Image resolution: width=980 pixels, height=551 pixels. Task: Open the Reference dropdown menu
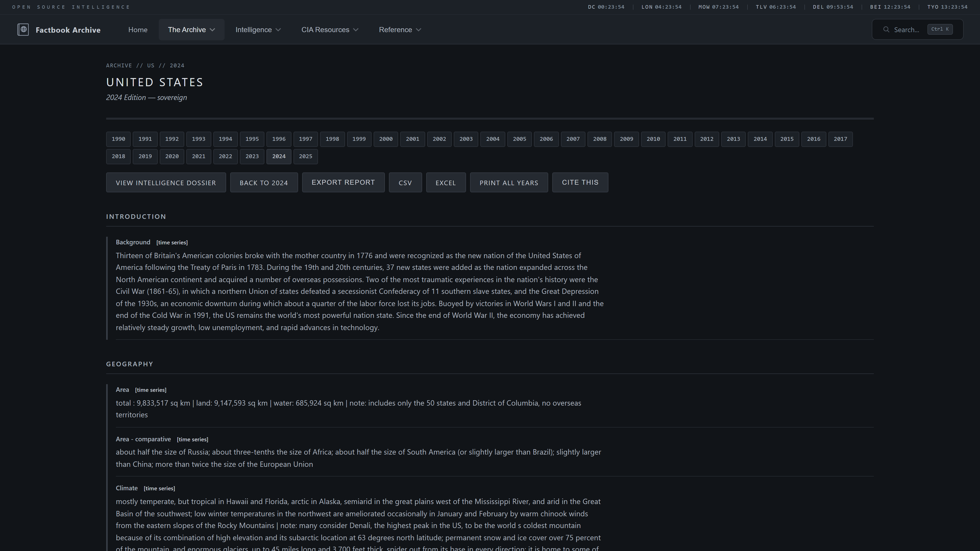click(399, 30)
